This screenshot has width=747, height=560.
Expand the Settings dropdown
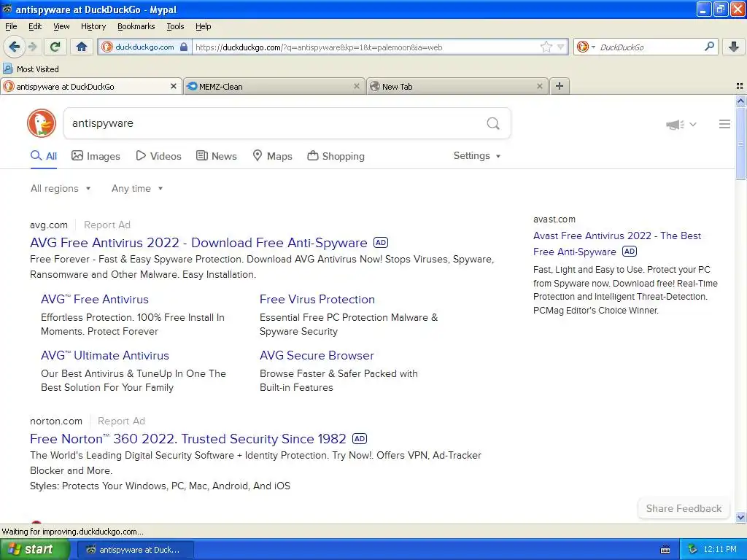pos(477,156)
